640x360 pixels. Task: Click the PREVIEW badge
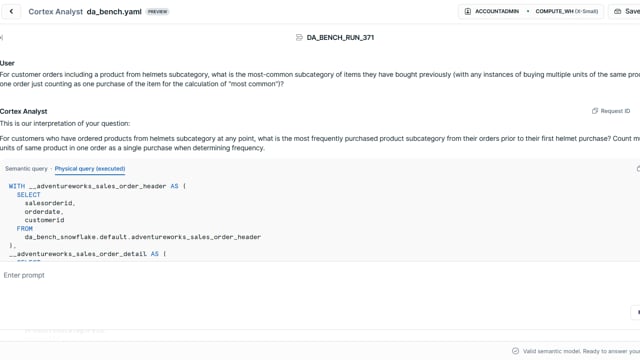click(158, 12)
